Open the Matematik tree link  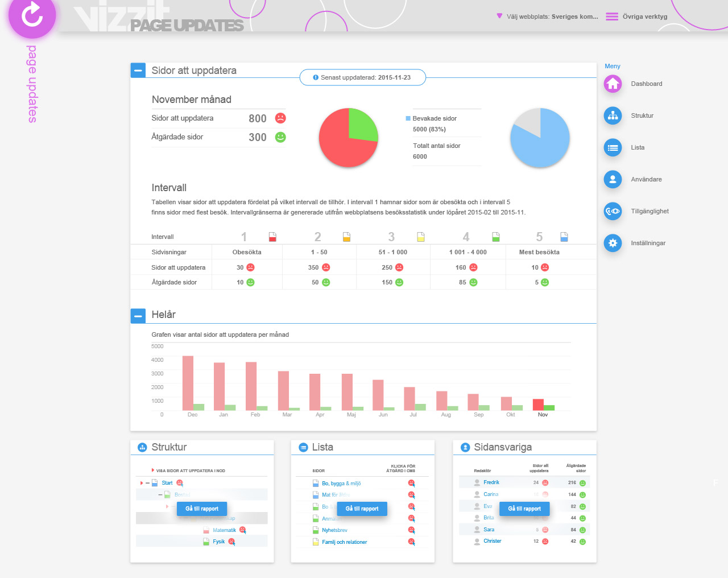pyautogui.click(x=224, y=530)
